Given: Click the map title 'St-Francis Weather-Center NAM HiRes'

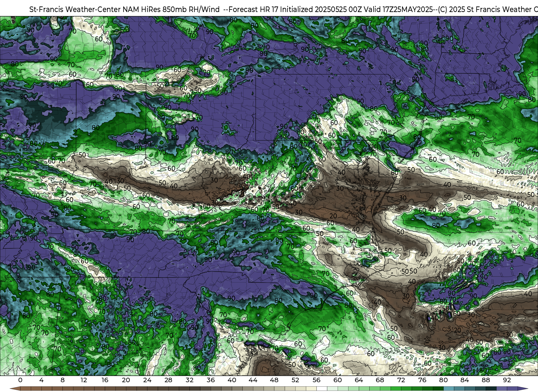Looking at the screenshot, I should coord(95,10).
